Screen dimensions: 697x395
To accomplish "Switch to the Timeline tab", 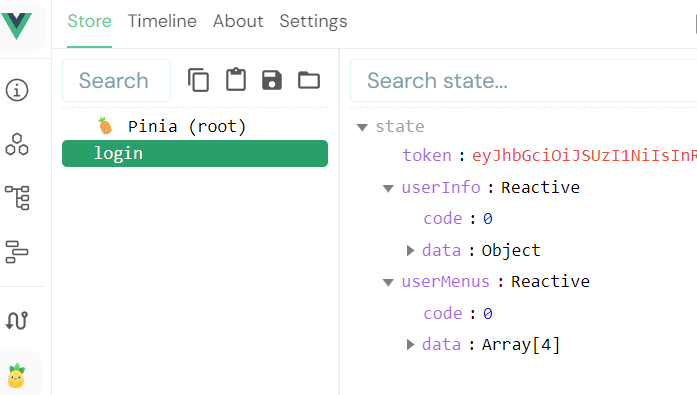I will coord(162,21).
